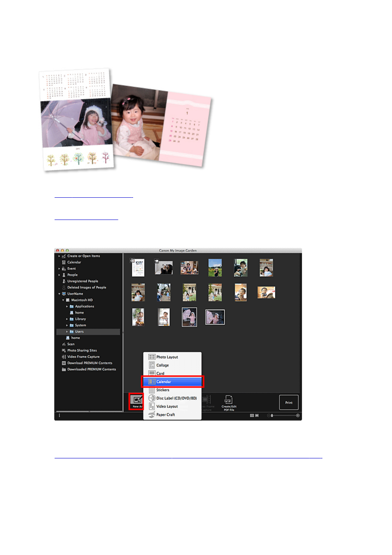
Task: Expand the Event node
Action: click(59, 269)
